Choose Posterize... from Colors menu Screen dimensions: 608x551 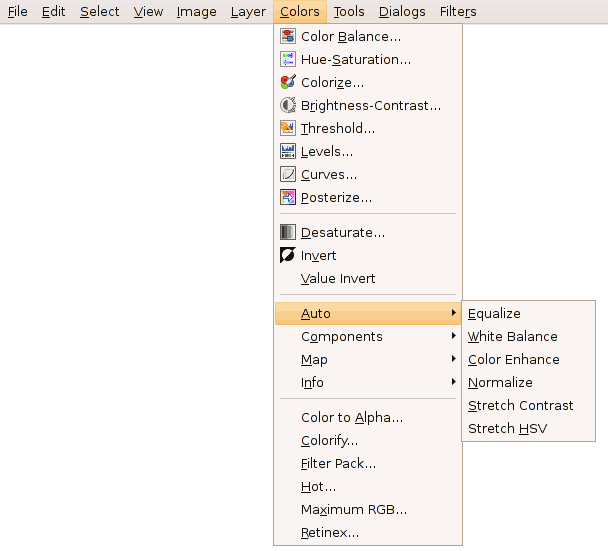(x=368, y=197)
